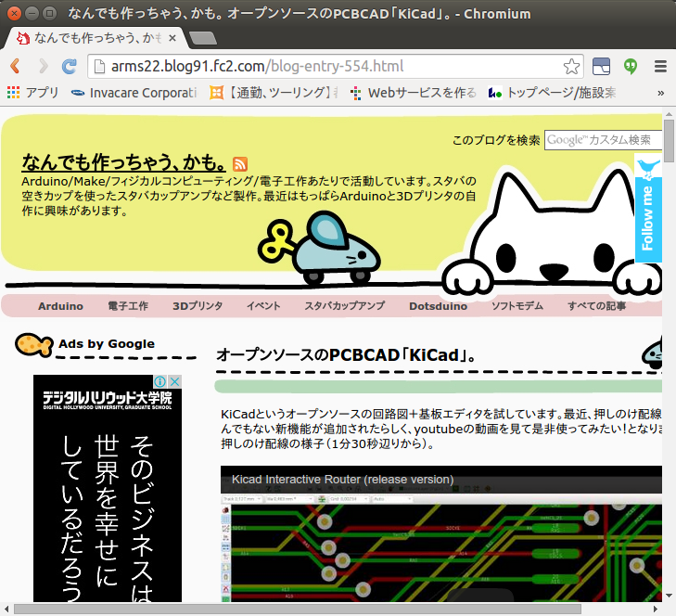The image size is (676, 616).
Task: Click the orange RSS feed icon
Action: click(239, 164)
